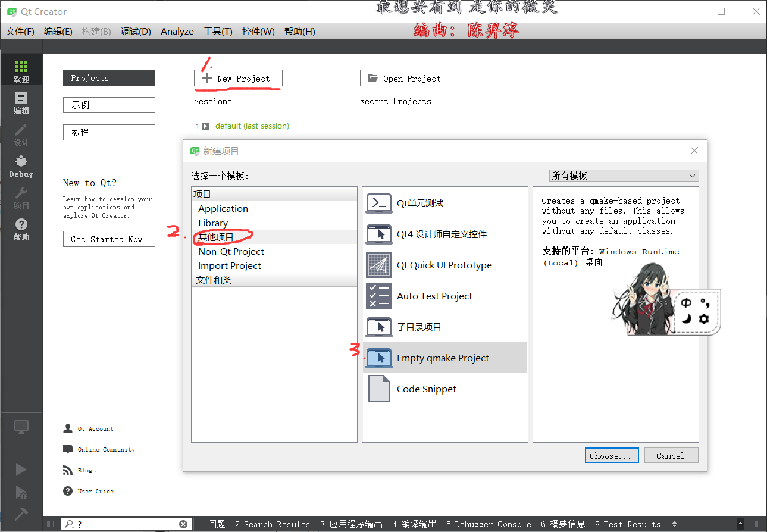Click the green Run triangle button
The image size is (767, 532).
coord(21,470)
